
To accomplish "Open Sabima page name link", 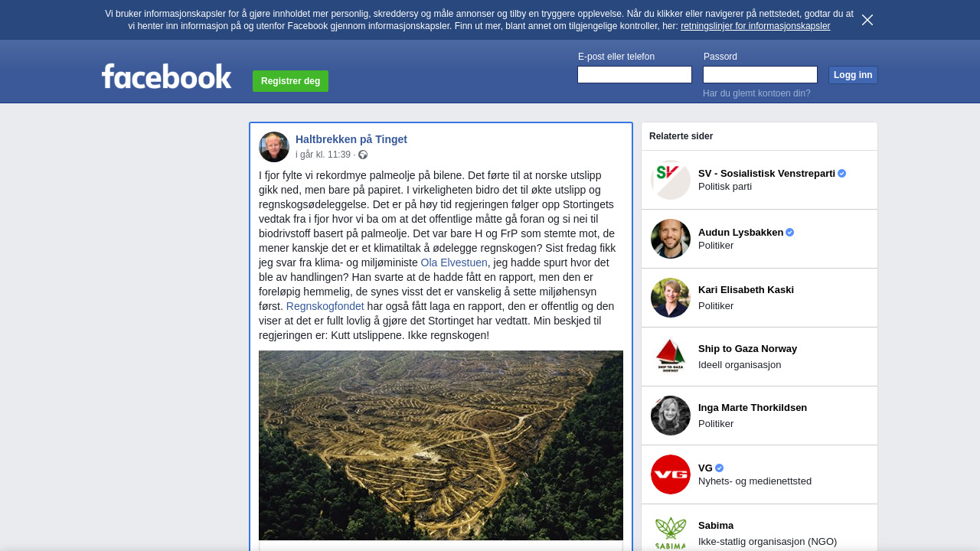I will coord(716,526).
